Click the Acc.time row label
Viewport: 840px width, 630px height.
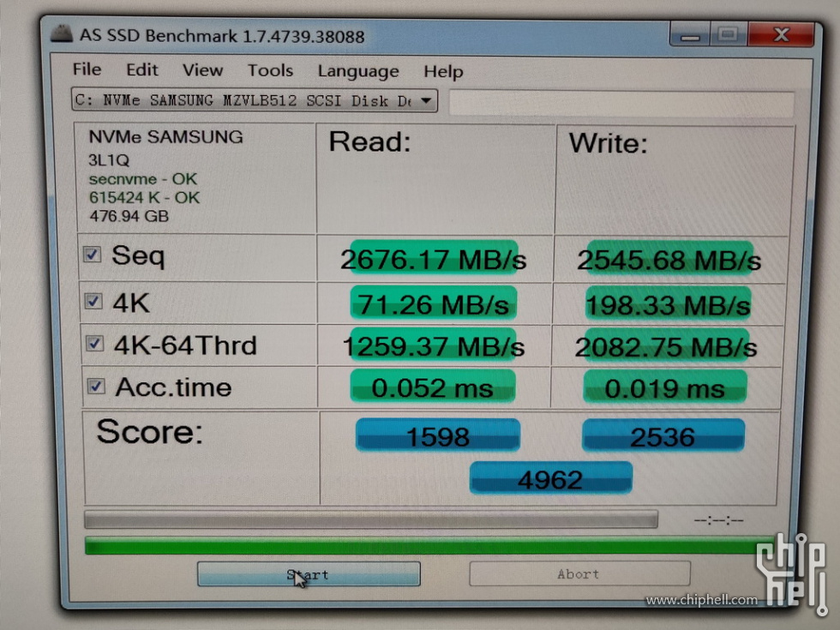pos(173,387)
